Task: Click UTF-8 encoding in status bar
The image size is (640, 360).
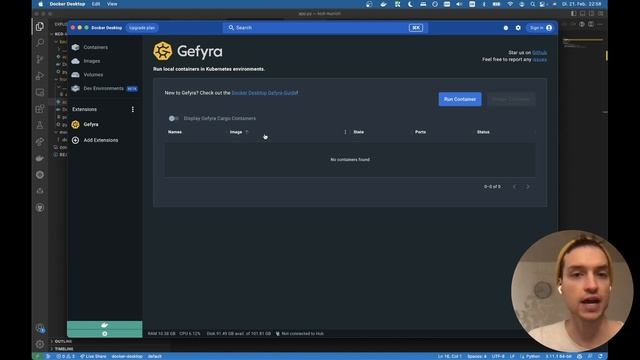Action: tap(498, 356)
